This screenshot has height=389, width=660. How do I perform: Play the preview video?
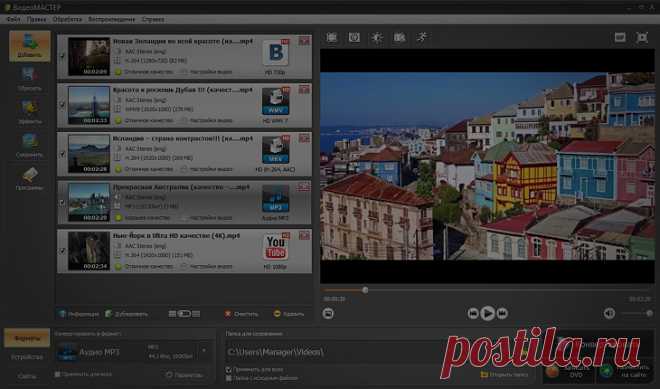pos(487,313)
